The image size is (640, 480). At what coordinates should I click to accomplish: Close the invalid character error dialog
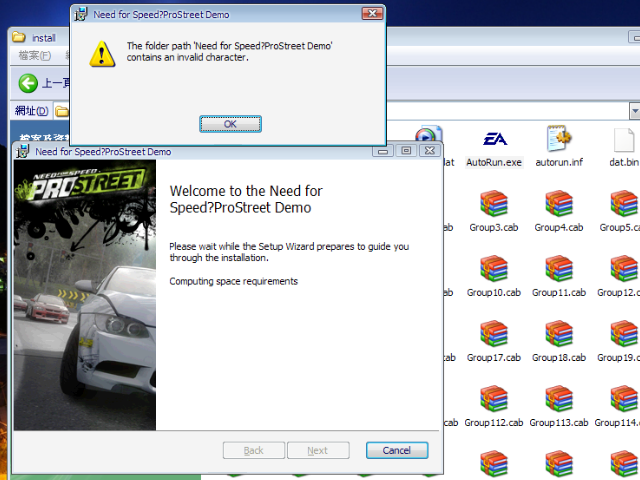tap(372, 13)
